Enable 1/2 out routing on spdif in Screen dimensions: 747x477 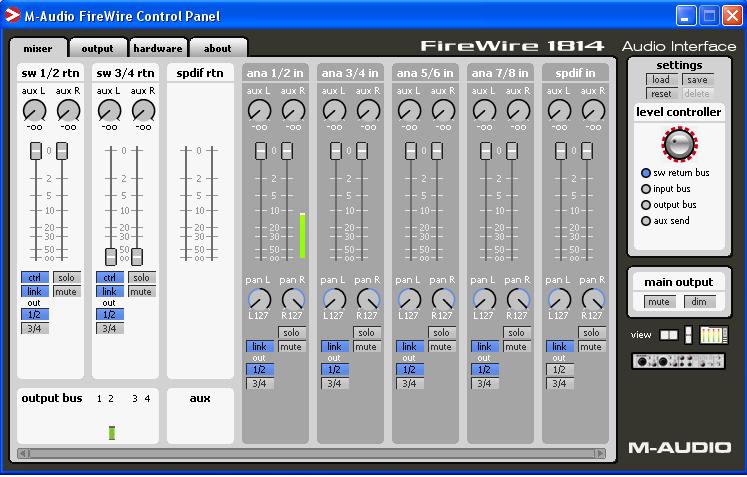[560, 369]
